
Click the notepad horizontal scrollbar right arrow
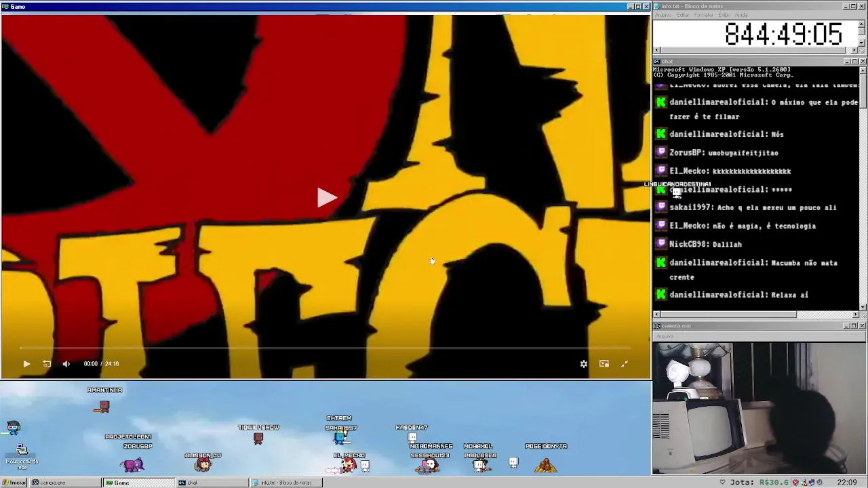point(855,50)
